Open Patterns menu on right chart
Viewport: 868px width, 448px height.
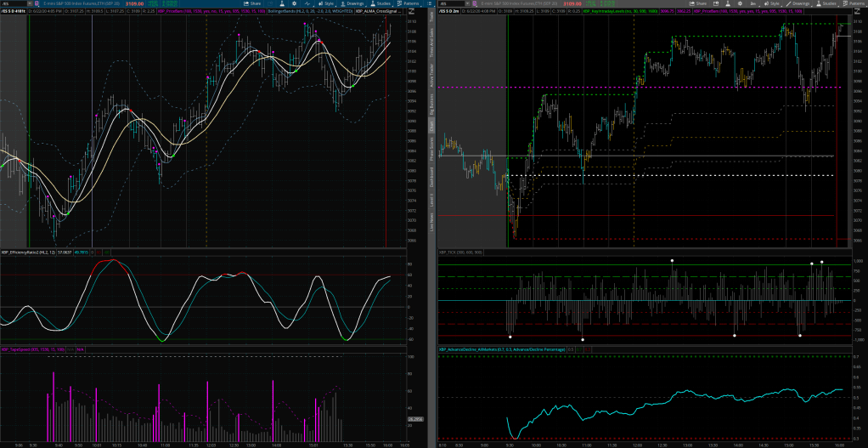(851, 3)
